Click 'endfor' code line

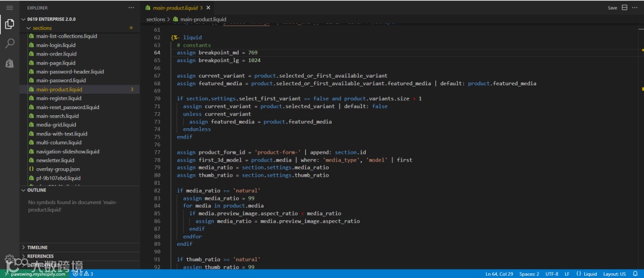[192, 236]
